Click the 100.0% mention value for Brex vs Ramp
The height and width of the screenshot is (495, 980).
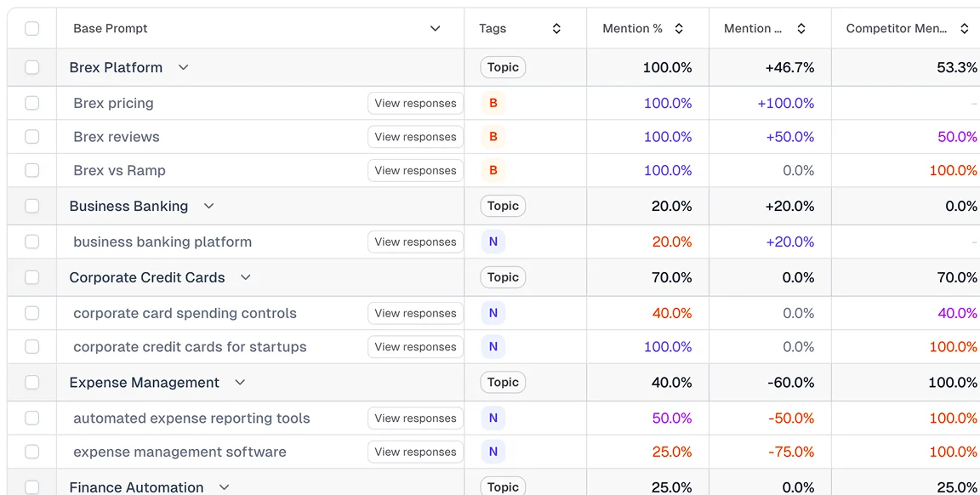tap(668, 170)
